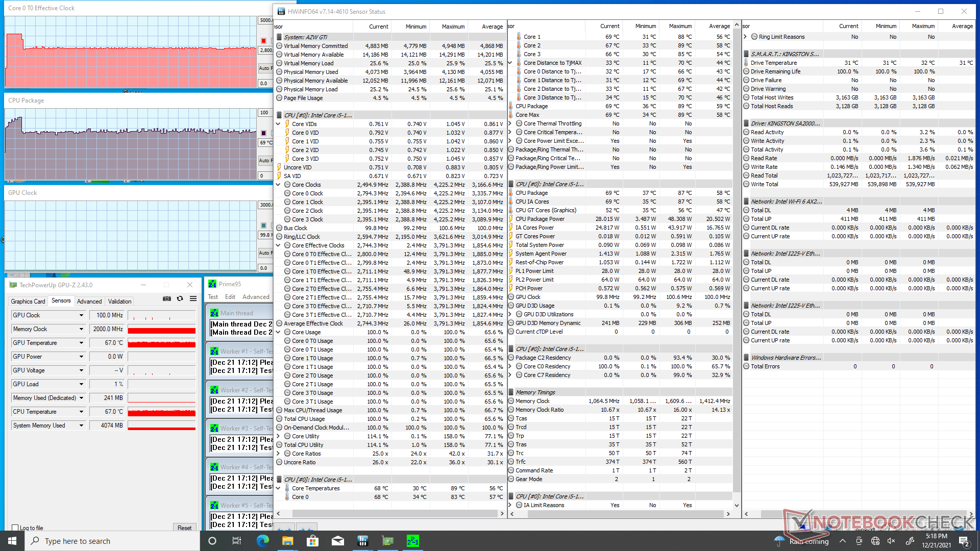Viewport: 980px width, 551px height.
Task: Pick the teal GPU Clock graph color
Action: (x=263, y=226)
